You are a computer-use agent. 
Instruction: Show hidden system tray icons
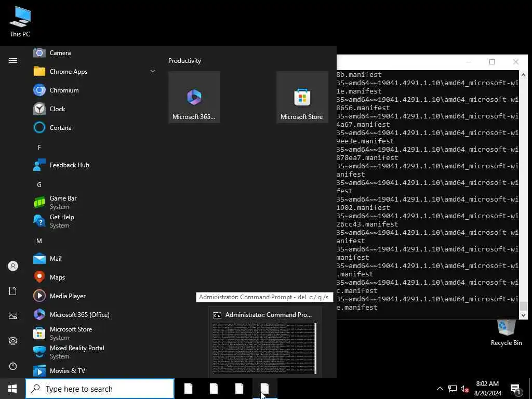tap(440, 389)
